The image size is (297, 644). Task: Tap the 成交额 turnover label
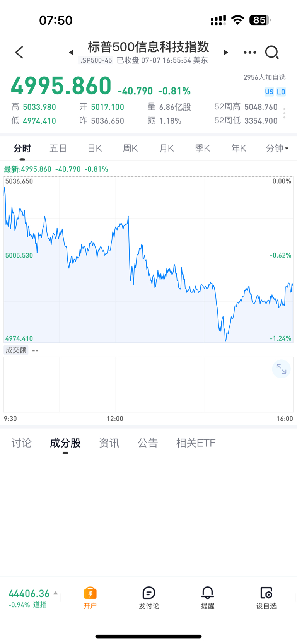pos(16,350)
